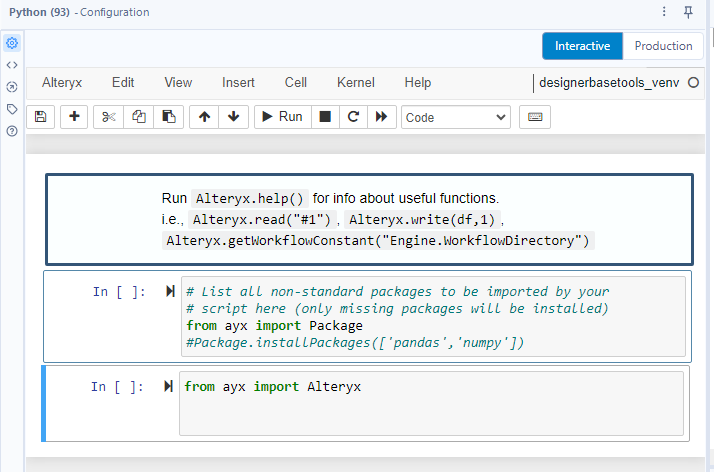
Task: Open the Help menu
Action: pos(418,82)
